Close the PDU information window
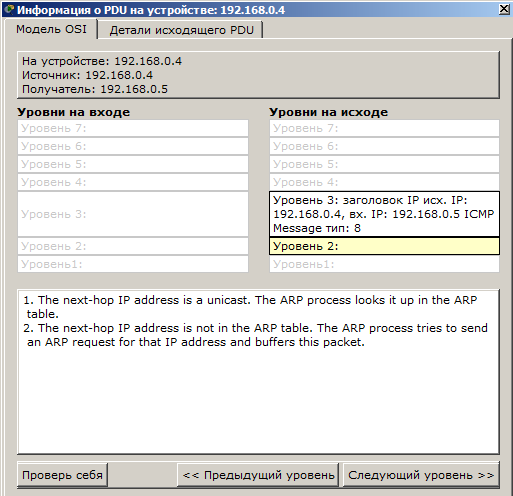This screenshot has width=513, height=496. click(505, 9)
